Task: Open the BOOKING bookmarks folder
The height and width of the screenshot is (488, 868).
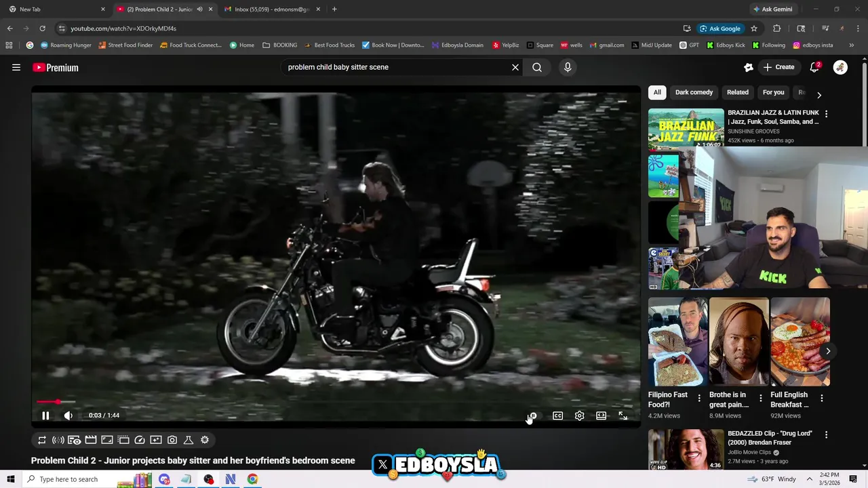Action: pyautogui.click(x=280, y=45)
